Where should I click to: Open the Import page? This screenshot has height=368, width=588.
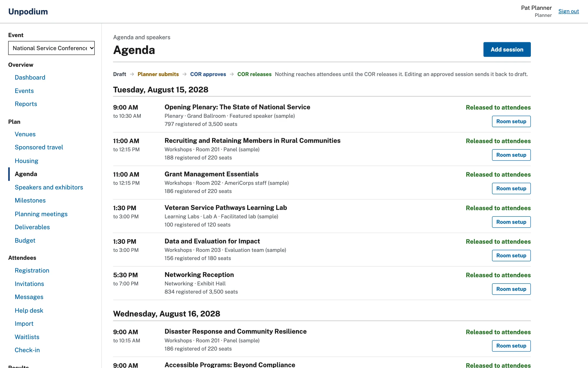(x=24, y=324)
